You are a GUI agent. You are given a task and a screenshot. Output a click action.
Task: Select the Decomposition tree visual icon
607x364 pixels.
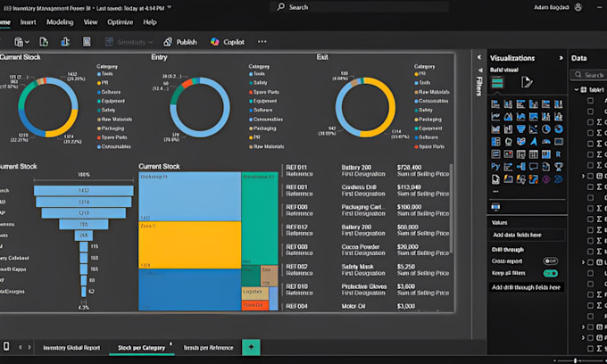pyautogui.click(x=520, y=166)
